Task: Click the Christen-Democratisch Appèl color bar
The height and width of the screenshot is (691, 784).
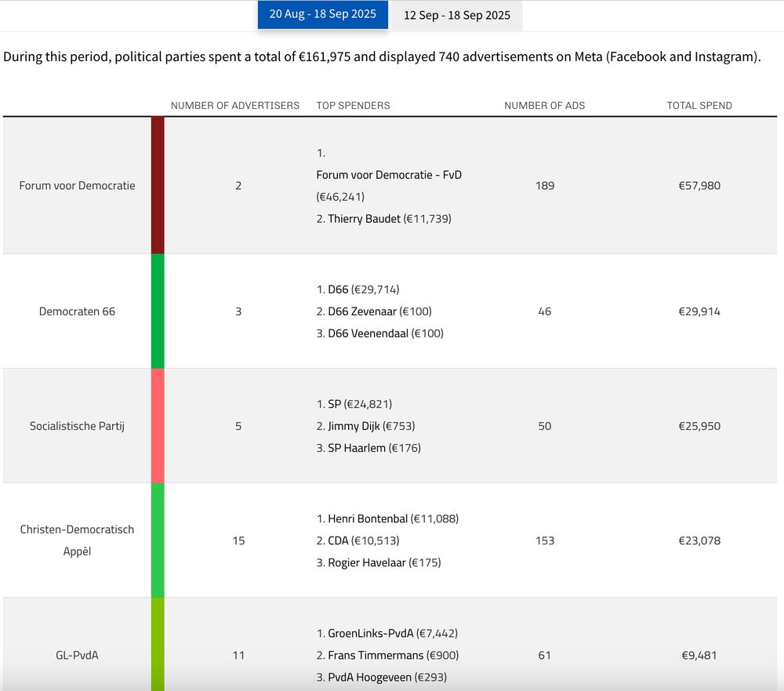Action: click(x=158, y=540)
